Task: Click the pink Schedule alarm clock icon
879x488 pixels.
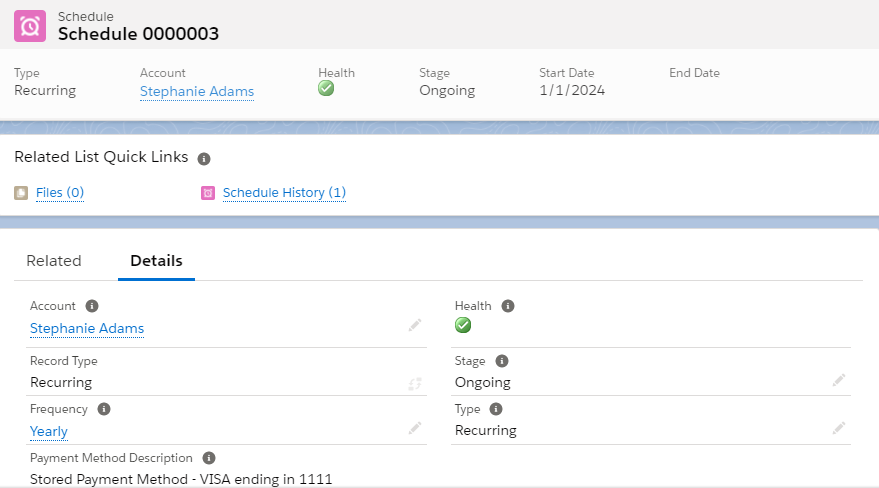Action: point(30,26)
